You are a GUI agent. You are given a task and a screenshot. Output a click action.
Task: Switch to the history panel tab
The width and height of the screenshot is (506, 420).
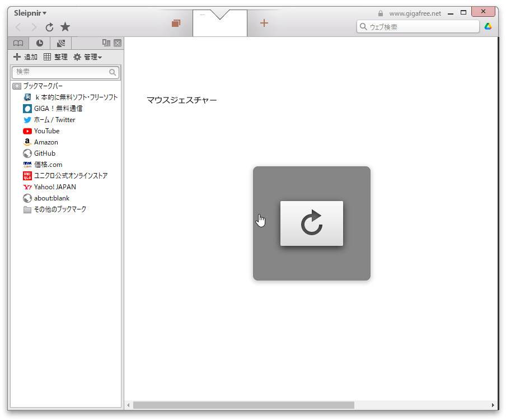coord(39,43)
